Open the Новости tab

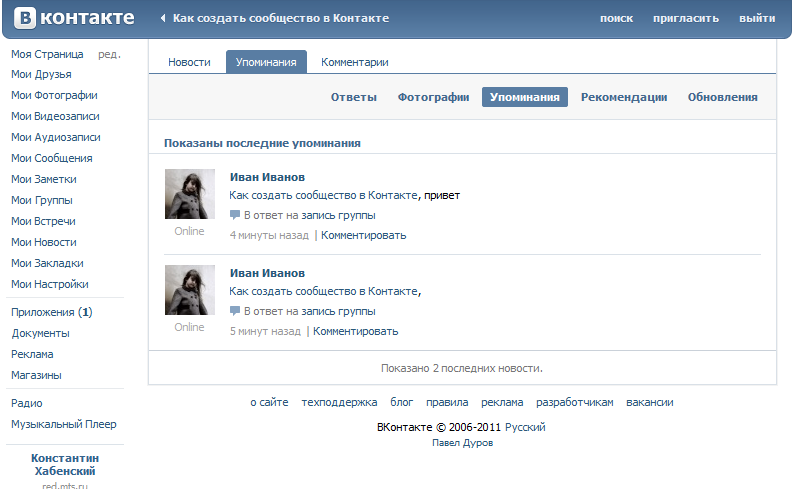coord(189,62)
